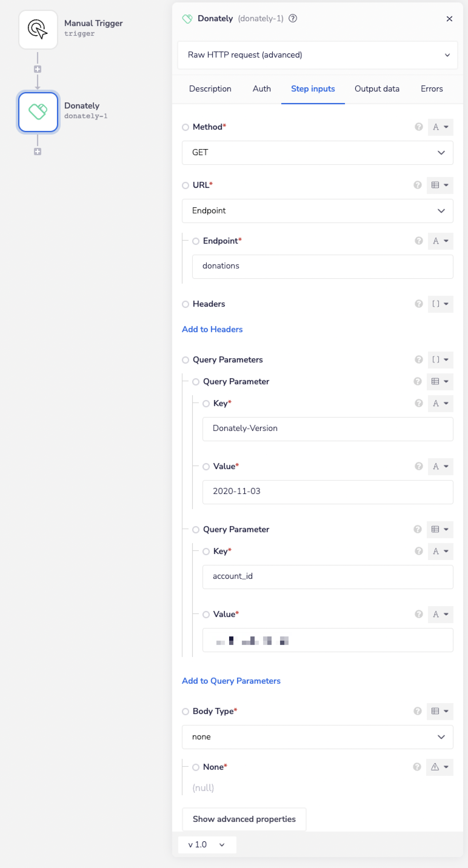Click Show advanced properties button
Viewport: 468px width, 868px height.
pyautogui.click(x=244, y=819)
